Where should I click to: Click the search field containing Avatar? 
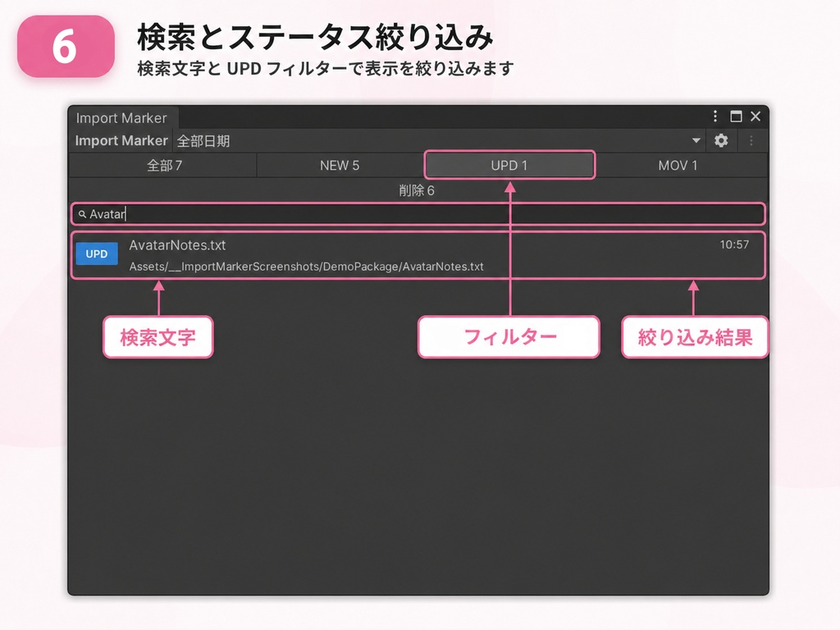[418, 214]
